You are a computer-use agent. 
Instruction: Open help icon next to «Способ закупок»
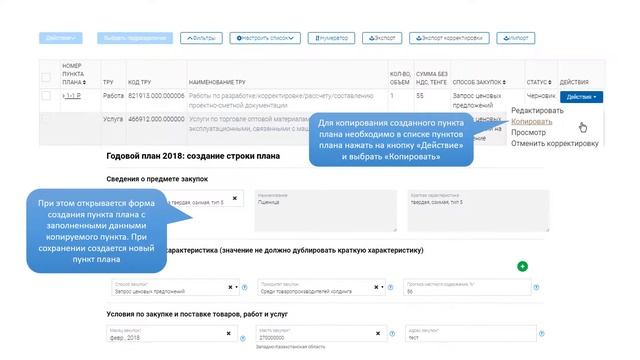coord(244,287)
